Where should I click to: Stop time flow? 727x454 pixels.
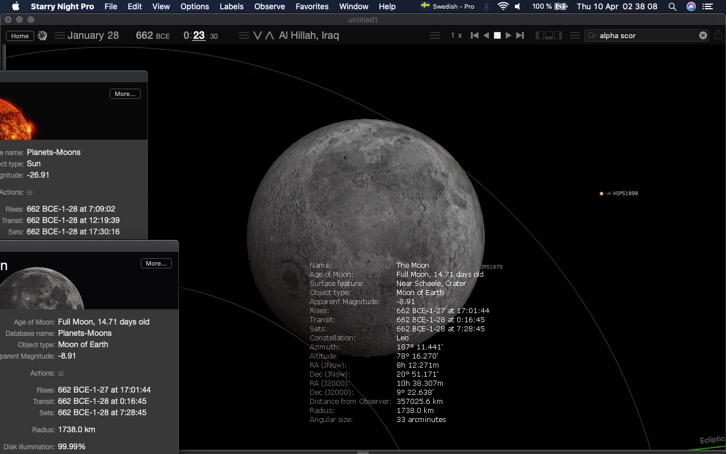497,36
